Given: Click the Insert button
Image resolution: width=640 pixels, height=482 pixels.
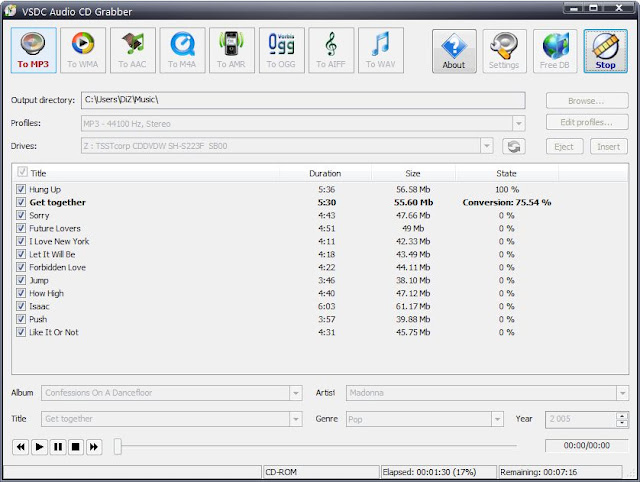Looking at the screenshot, I should (x=609, y=147).
